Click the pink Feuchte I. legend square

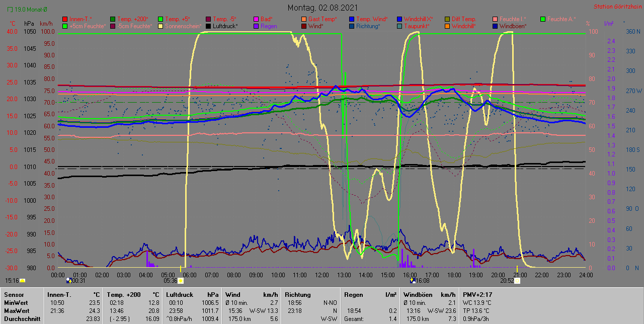pos(495,19)
